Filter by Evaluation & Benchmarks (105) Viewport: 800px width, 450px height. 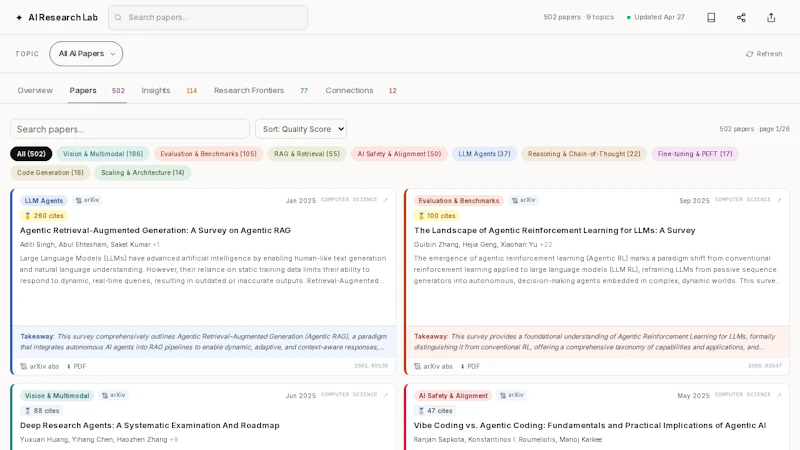tap(209, 154)
